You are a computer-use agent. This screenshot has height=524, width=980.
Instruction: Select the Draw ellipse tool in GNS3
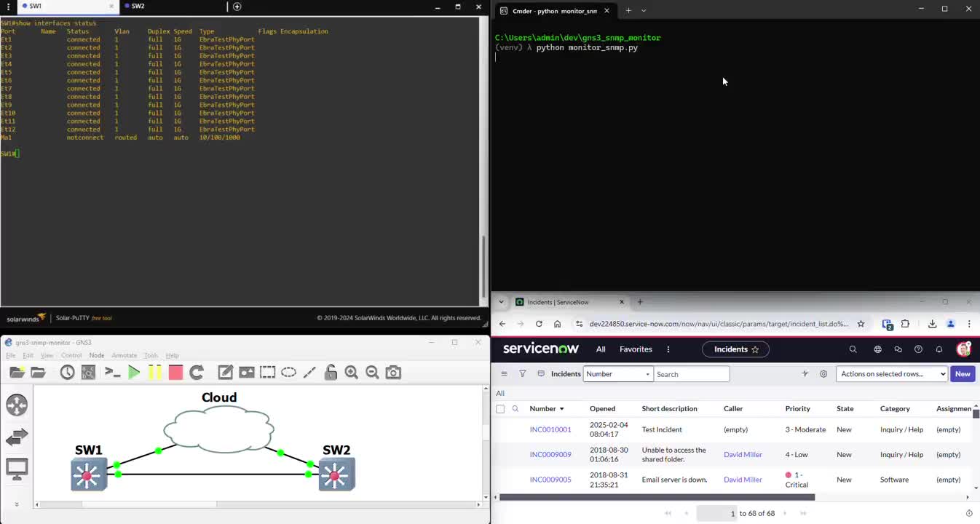pyautogui.click(x=288, y=373)
